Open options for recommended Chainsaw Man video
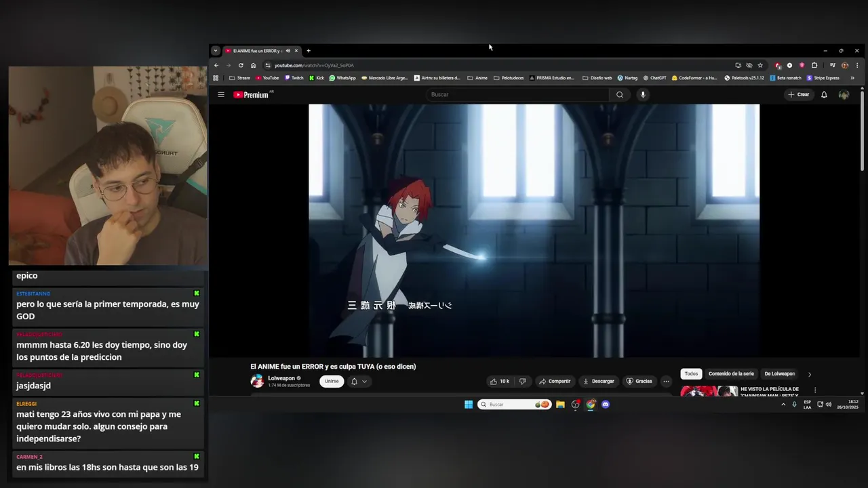Viewport: 868px width, 488px height. pos(815,390)
